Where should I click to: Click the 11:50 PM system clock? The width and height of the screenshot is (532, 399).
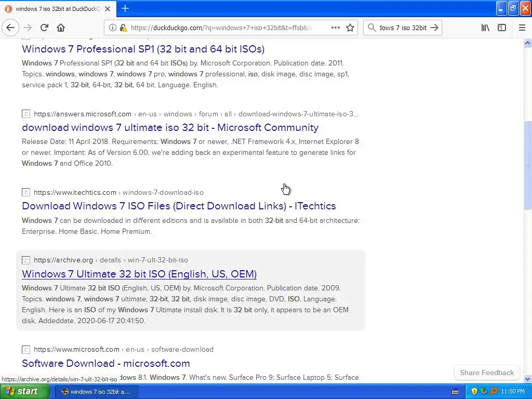pos(513,392)
